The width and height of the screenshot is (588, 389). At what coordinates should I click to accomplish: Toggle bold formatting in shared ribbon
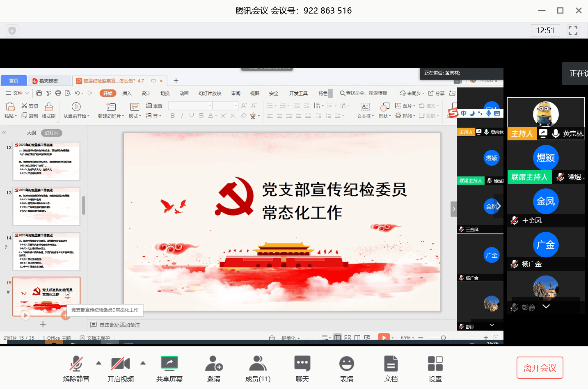pos(172,116)
